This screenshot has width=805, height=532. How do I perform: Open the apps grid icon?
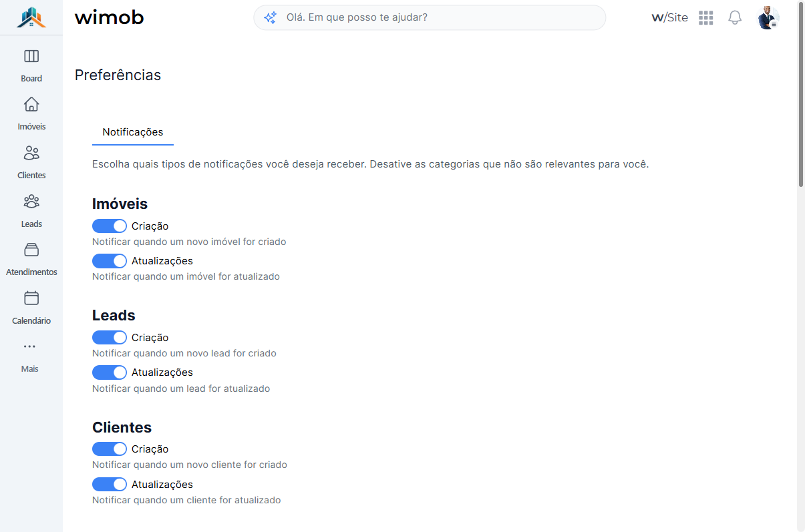tap(706, 18)
